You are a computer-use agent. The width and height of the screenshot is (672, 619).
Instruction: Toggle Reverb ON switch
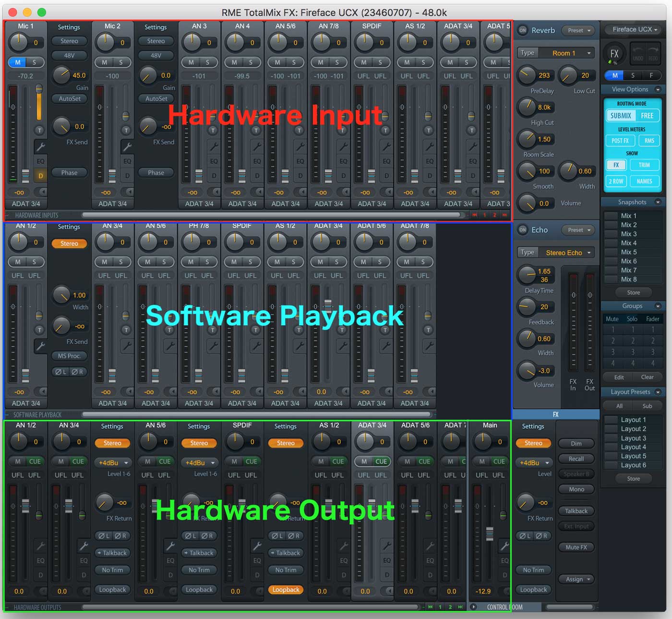tap(522, 30)
